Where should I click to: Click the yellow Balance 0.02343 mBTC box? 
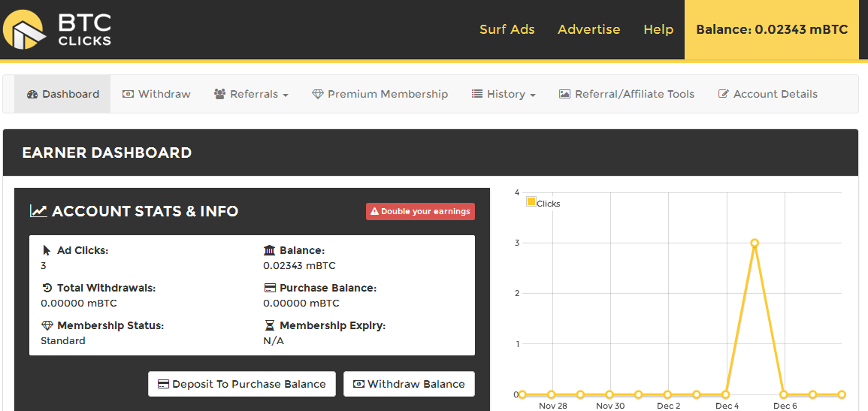point(772,29)
